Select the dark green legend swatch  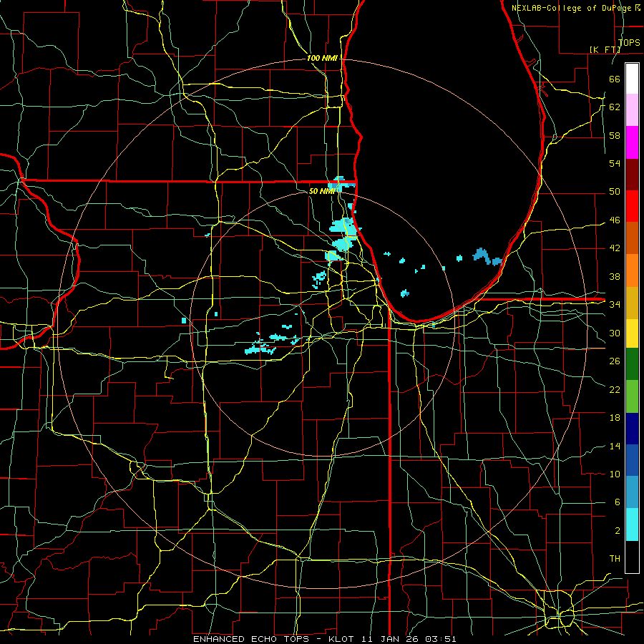coord(632,364)
